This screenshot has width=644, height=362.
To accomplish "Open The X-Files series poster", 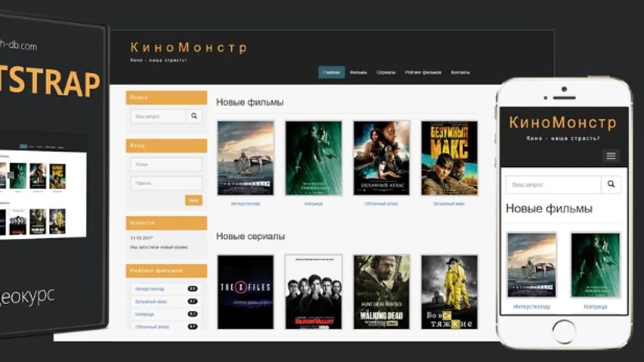I will click(x=246, y=292).
